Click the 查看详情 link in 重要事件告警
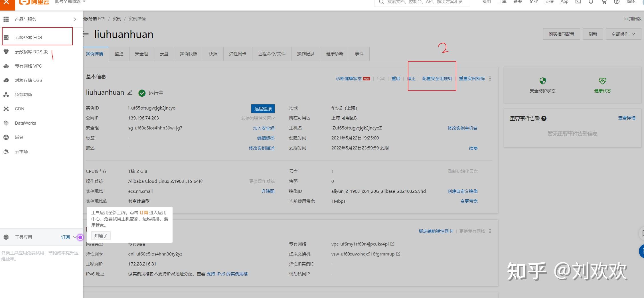Screen dimensions: 644x298 pyautogui.click(x=627, y=118)
